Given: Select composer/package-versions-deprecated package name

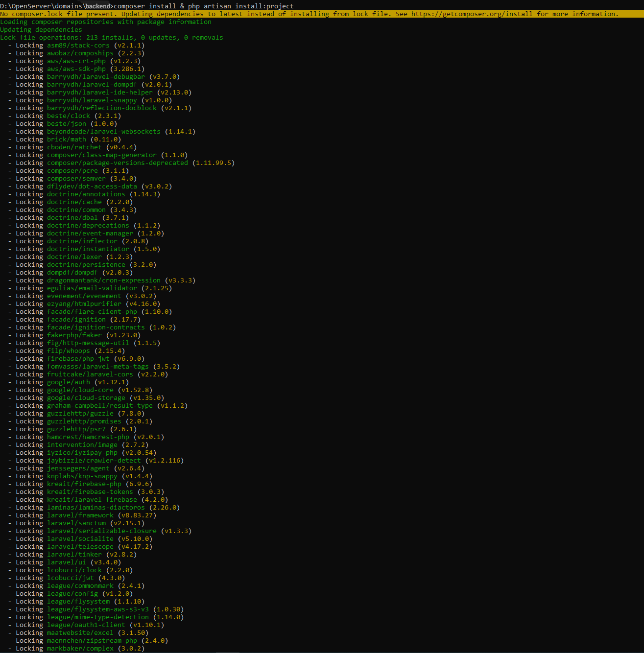Looking at the screenshot, I should (x=118, y=163).
